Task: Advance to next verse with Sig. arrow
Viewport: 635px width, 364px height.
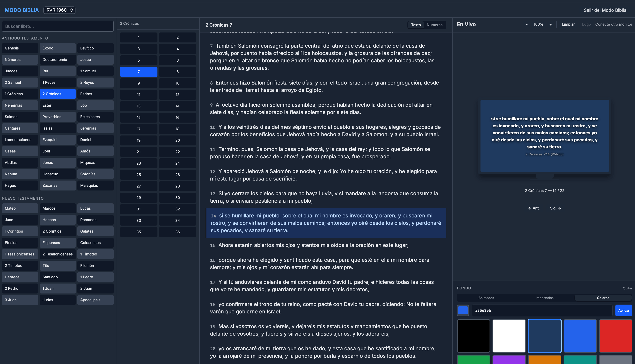Action: click(555, 208)
